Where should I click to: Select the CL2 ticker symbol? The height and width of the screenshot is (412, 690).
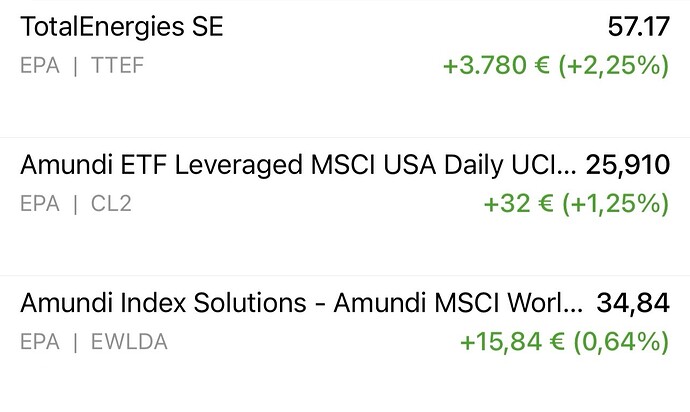(x=109, y=205)
